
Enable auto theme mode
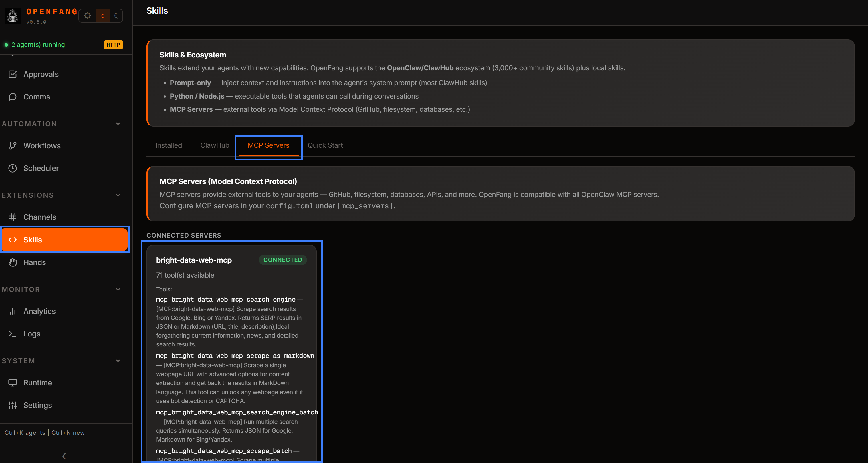[x=102, y=16]
